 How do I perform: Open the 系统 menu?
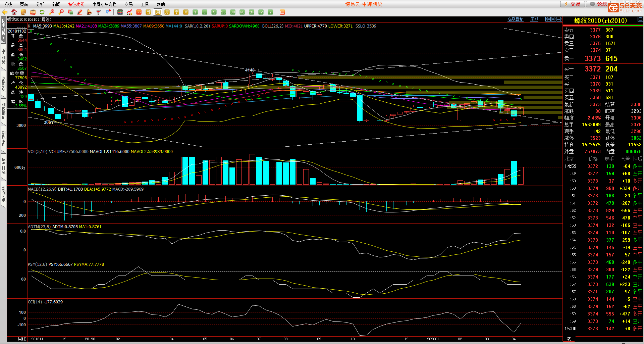[x=8, y=4]
